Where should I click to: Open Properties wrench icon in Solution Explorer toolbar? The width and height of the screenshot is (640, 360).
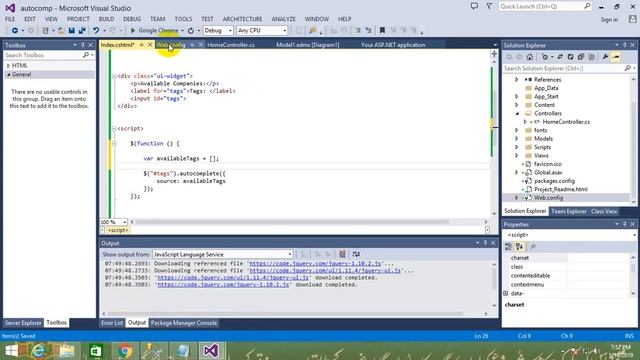click(605, 57)
